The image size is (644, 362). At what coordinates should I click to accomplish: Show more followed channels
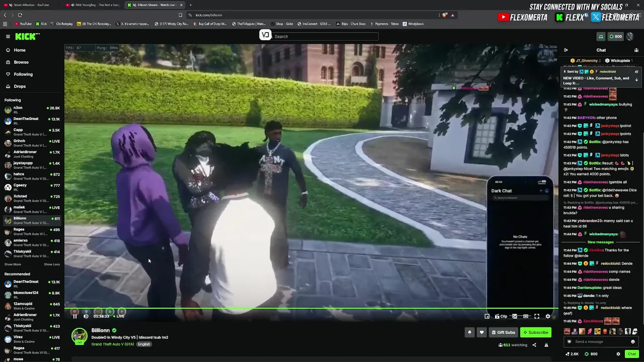(13, 264)
